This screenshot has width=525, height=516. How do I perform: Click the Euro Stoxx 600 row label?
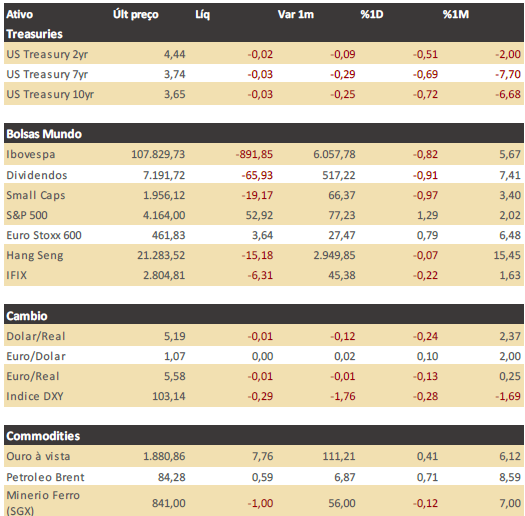pos(44,235)
